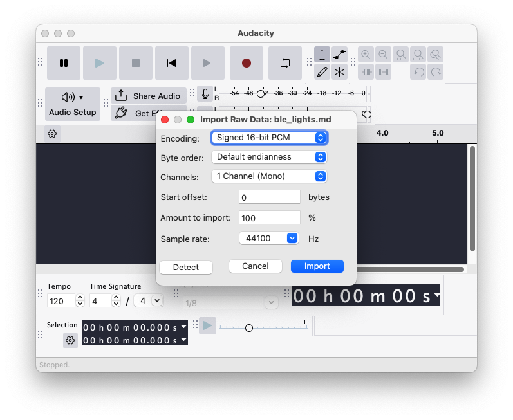Click the microphone record meter icon

(205, 94)
